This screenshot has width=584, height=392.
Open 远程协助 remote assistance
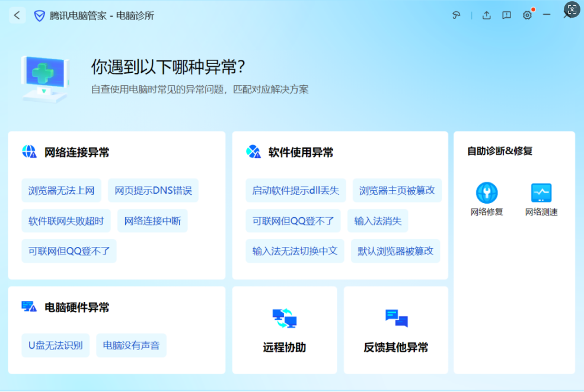point(285,330)
